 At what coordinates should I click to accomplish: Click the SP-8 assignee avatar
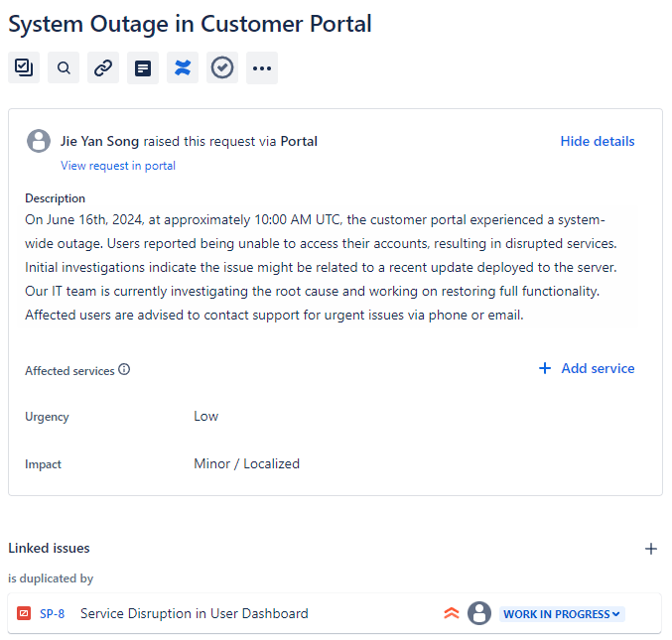point(479,613)
